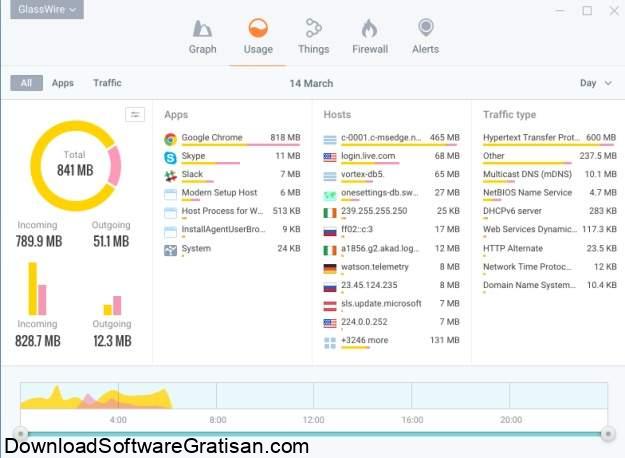The height and width of the screenshot is (458, 625).
Task: Click the traffic graph at 4:00
Action: coord(118,396)
